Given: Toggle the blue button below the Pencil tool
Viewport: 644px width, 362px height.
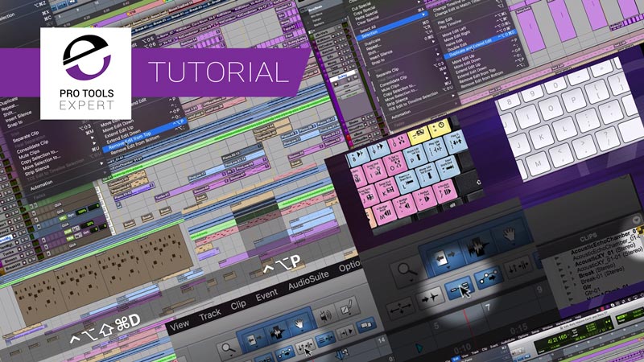Looking at the screenshot, I should (x=366, y=326).
